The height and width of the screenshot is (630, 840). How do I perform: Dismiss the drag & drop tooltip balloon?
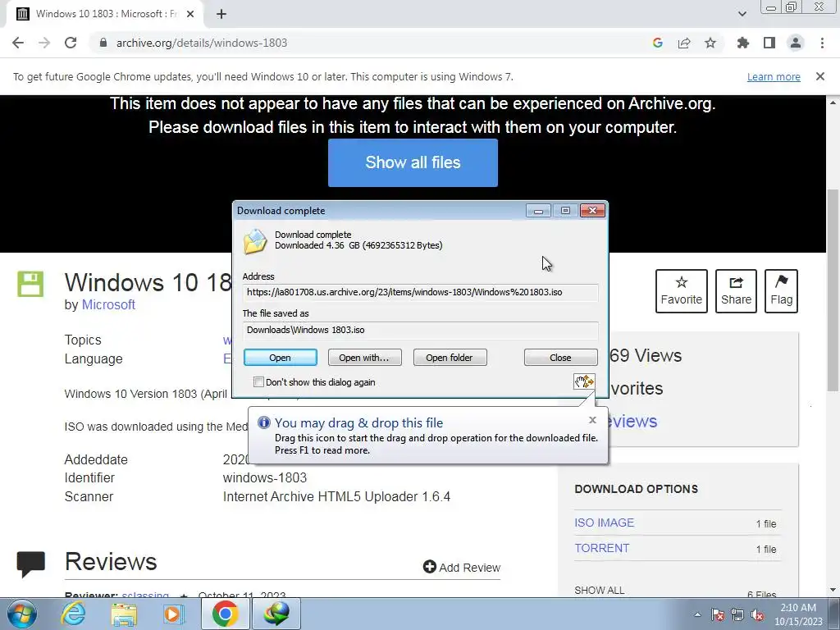pos(592,420)
